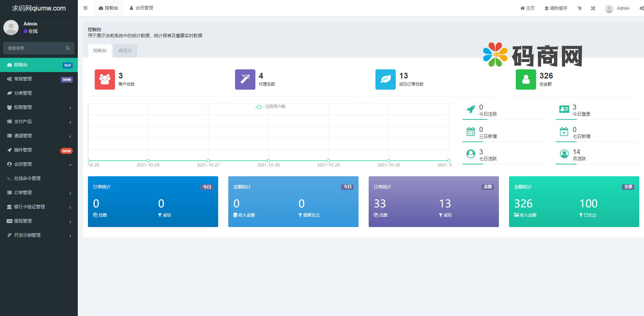This screenshot has height=316, width=644.
Task: Click the red 商户总数 users icon
Action: (105, 80)
